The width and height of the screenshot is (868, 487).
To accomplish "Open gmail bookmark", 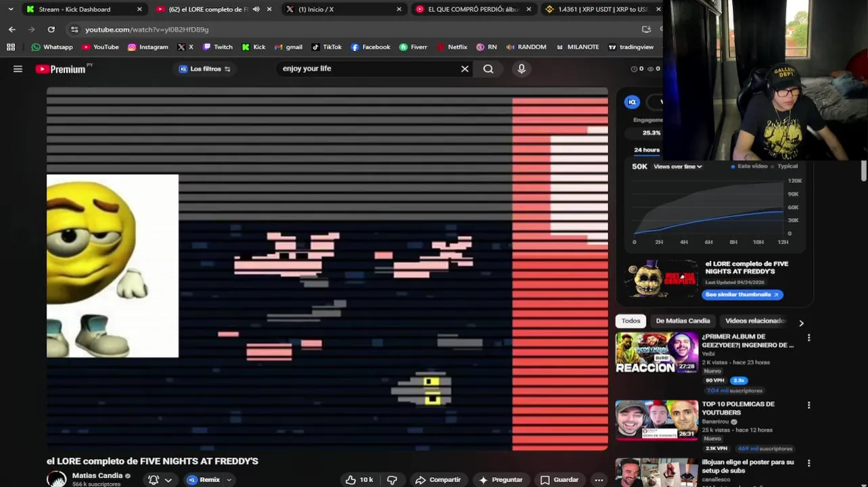I will click(289, 47).
